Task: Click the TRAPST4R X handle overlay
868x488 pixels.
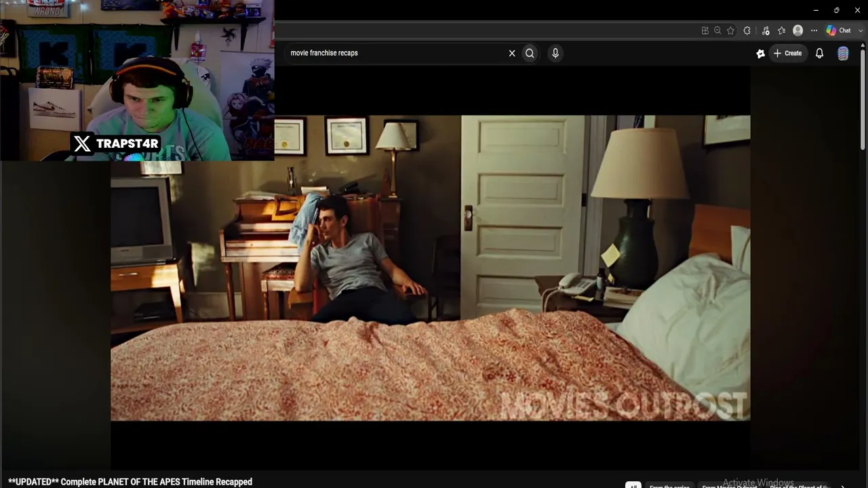Action: (x=116, y=144)
